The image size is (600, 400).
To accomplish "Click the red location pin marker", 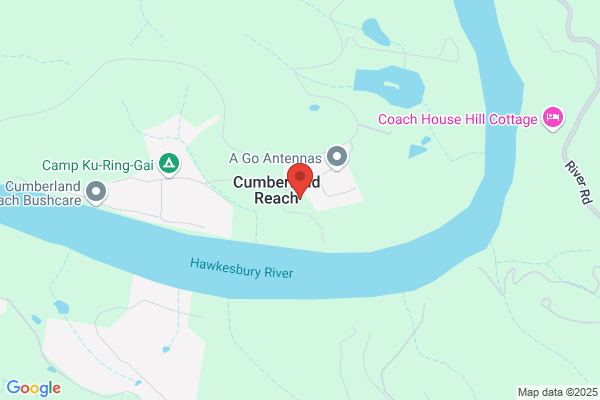I will [300, 181].
